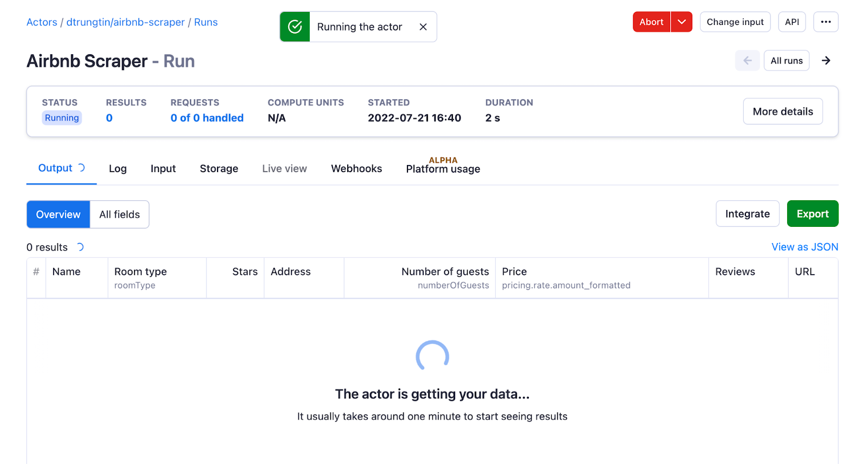
Task: Click the Running status badge
Action: click(x=62, y=118)
